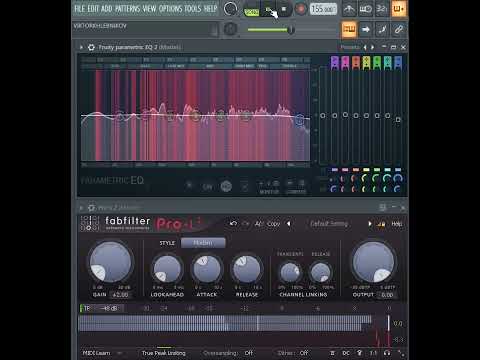Click the 155 tempo field
The height and width of the screenshot is (360, 480).
coord(323,9)
